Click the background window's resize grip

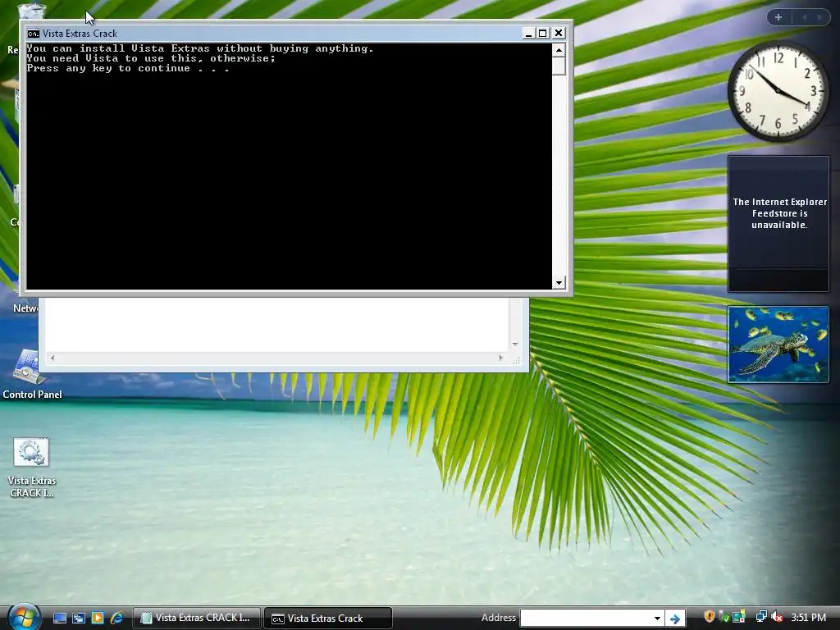[517, 360]
